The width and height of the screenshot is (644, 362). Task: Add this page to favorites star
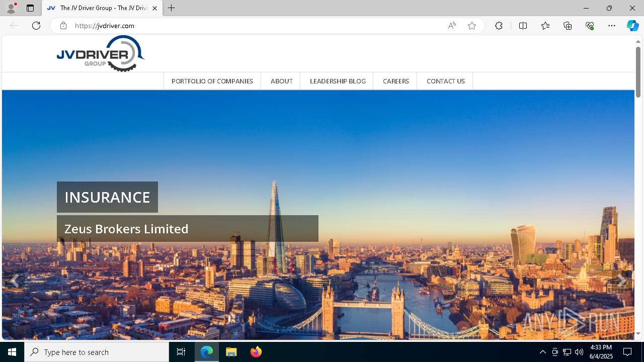tap(472, 26)
